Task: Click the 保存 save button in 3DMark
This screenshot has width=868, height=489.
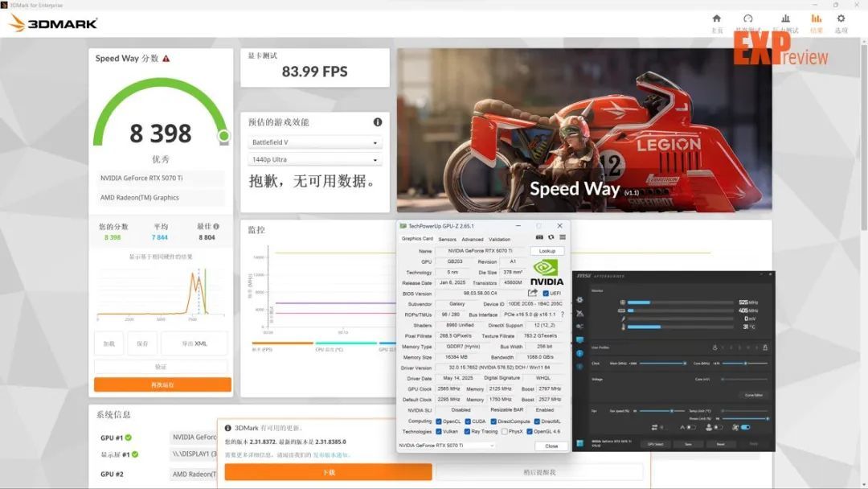Action: pos(142,343)
